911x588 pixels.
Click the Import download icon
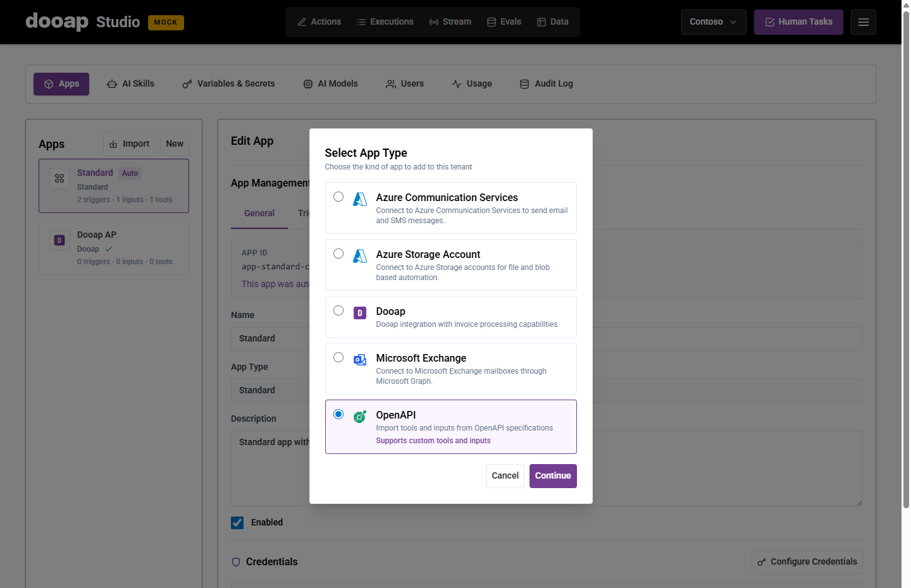tap(113, 144)
